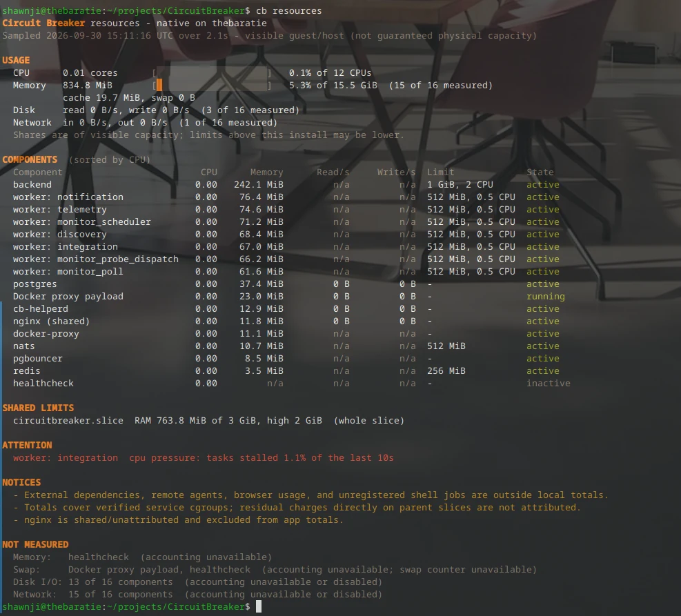Click the 'inactive' state of healthcheck
681x616 pixels.
(x=548, y=384)
